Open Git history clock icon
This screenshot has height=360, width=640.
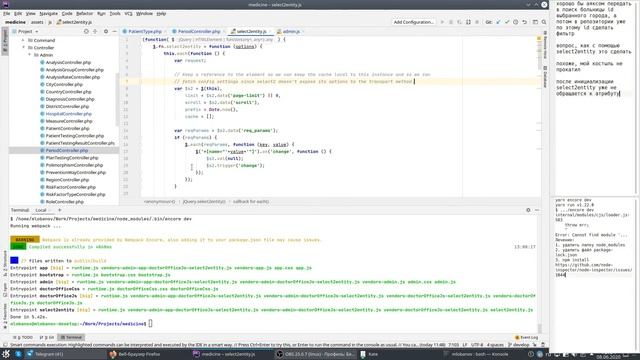(x=516, y=22)
